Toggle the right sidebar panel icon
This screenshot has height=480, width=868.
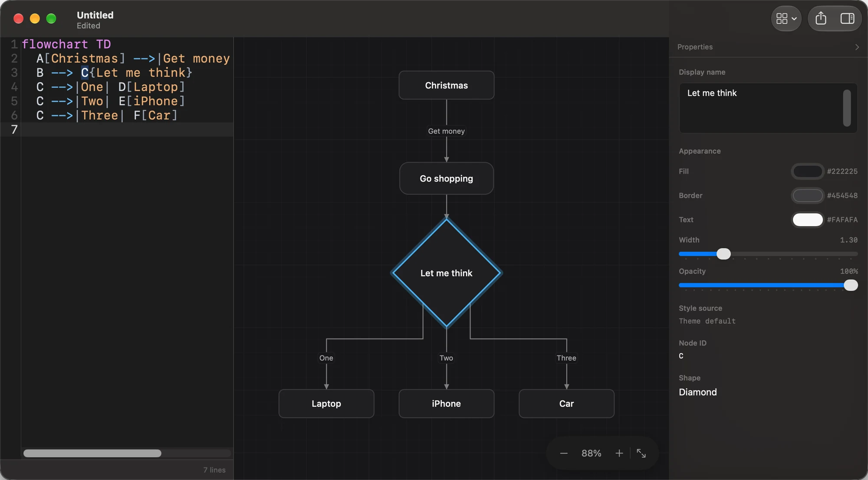pyautogui.click(x=847, y=19)
